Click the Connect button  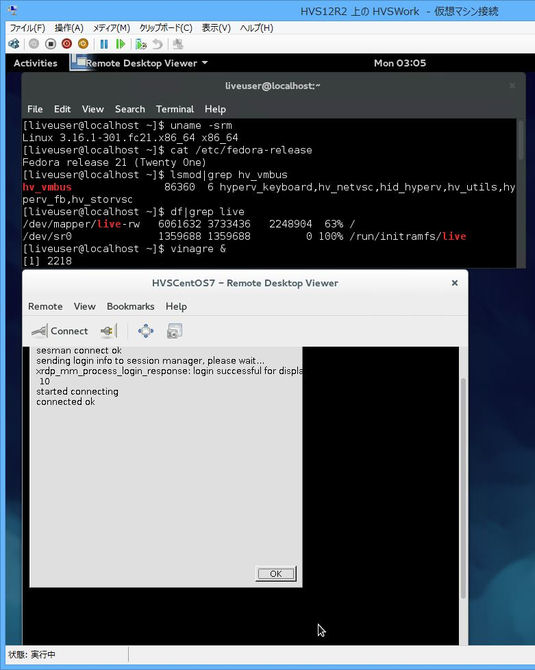click(x=60, y=331)
